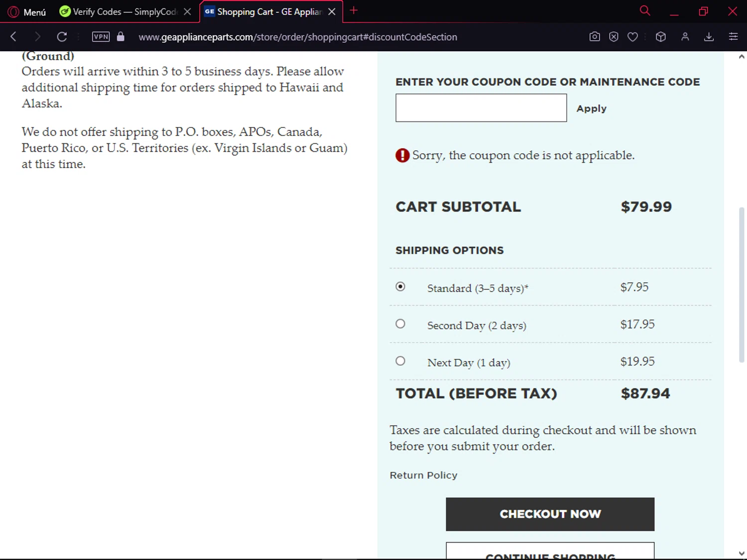Open the extensions cube icon
Image resolution: width=747 pixels, height=560 pixels.
point(661,36)
